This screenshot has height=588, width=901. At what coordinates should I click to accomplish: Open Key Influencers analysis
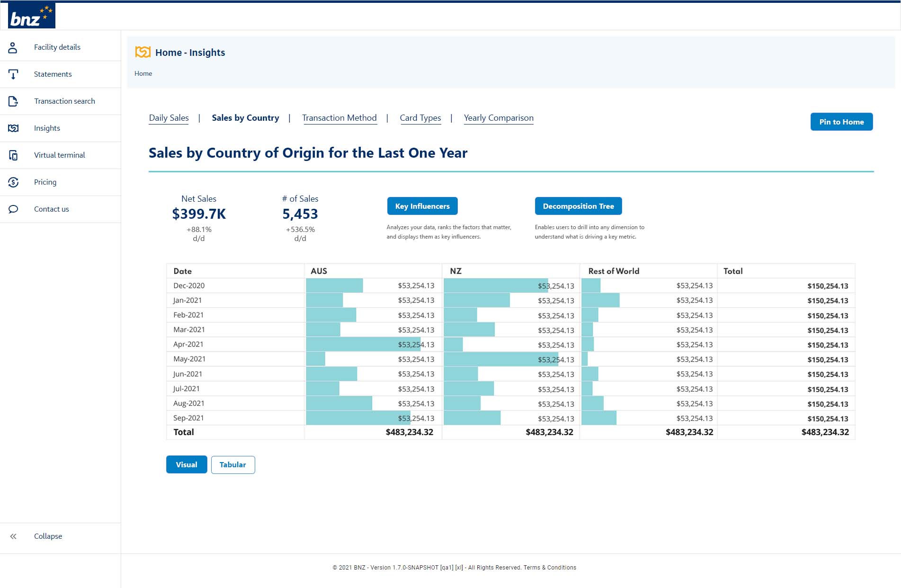point(422,206)
